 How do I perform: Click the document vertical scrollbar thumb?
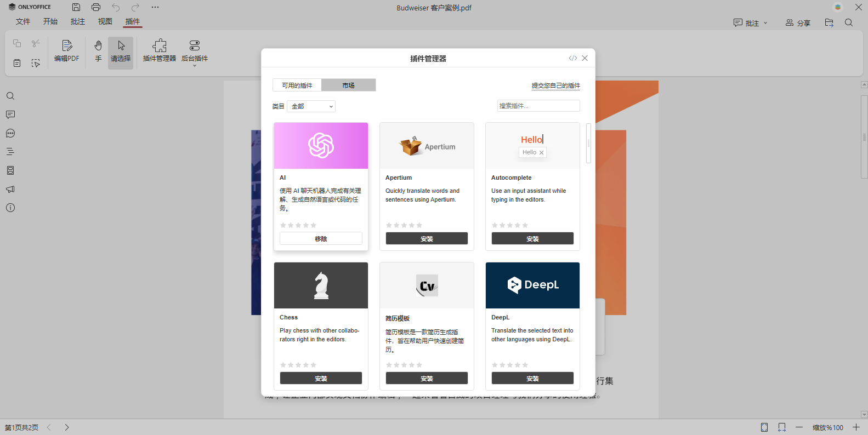coord(864,137)
